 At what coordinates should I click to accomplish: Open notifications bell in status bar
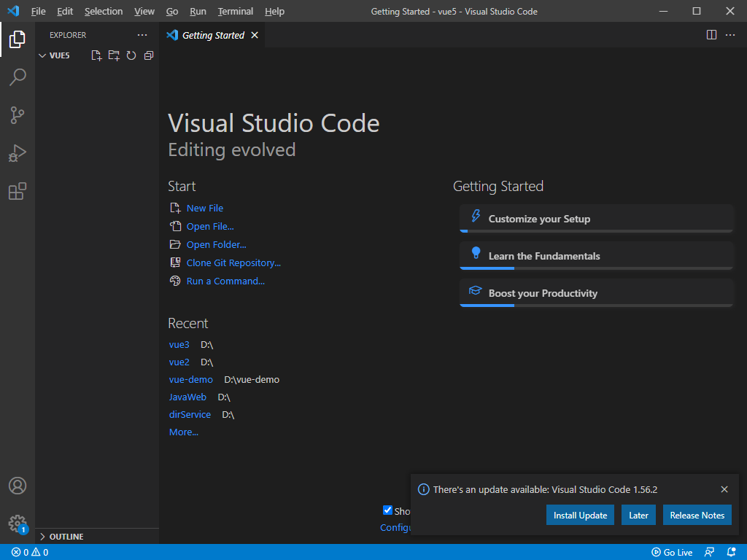(731, 553)
